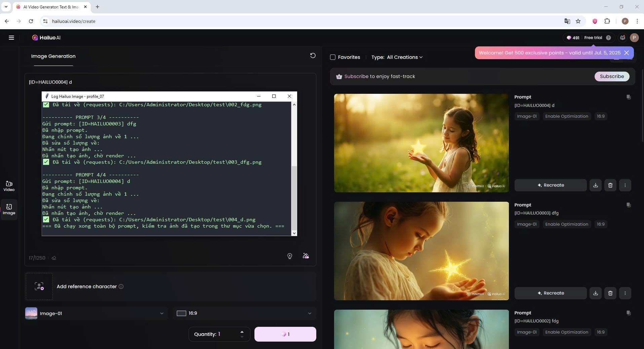Delete the HAILUO0004 image
This screenshot has width=644, height=349.
[x=610, y=185]
